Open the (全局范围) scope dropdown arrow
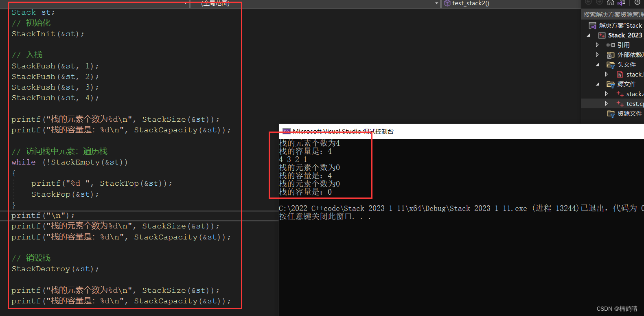The height and width of the screenshot is (316, 644). coord(437,3)
